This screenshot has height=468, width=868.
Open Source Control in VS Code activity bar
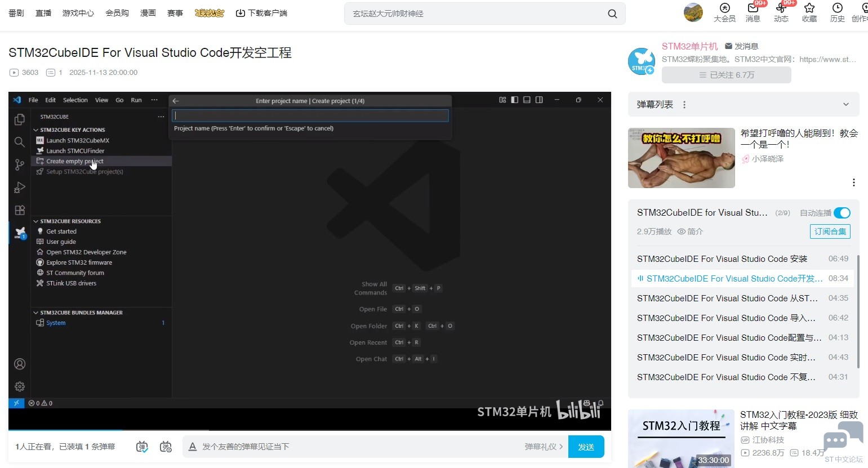(x=20, y=164)
